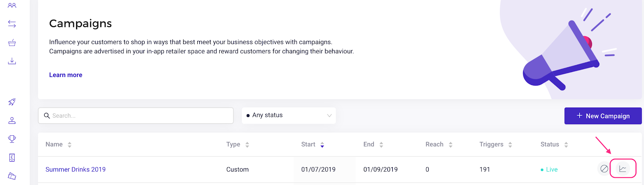Screen dimensions: 644x185
Task: Open the tickets sidebar icon at bottom
Action: (x=12, y=176)
